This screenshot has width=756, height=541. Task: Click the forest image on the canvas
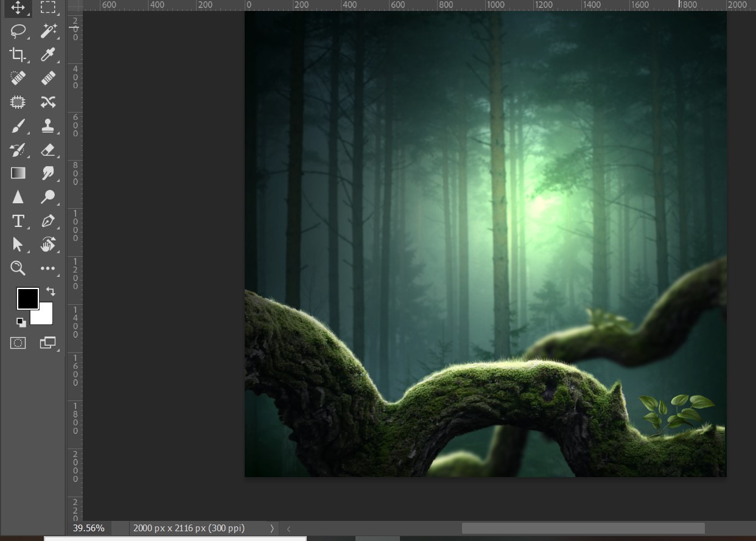pyautogui.click(x=485, y=243)
